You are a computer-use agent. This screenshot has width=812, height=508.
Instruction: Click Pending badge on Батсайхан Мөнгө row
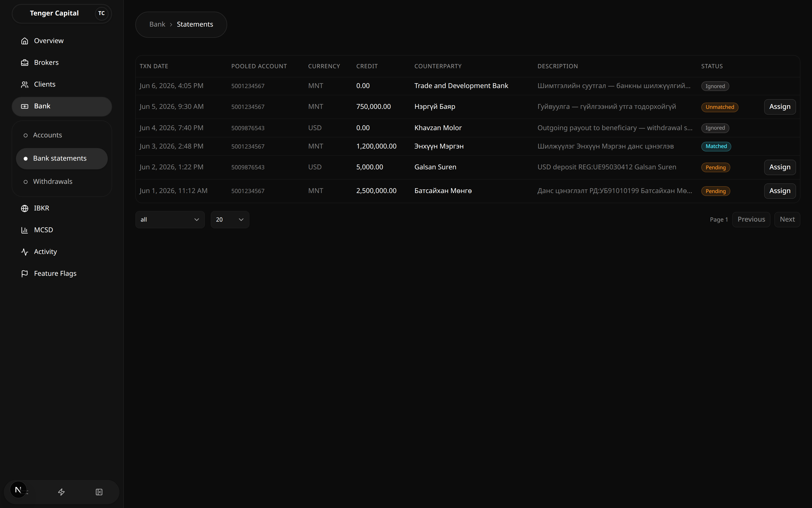715,191
